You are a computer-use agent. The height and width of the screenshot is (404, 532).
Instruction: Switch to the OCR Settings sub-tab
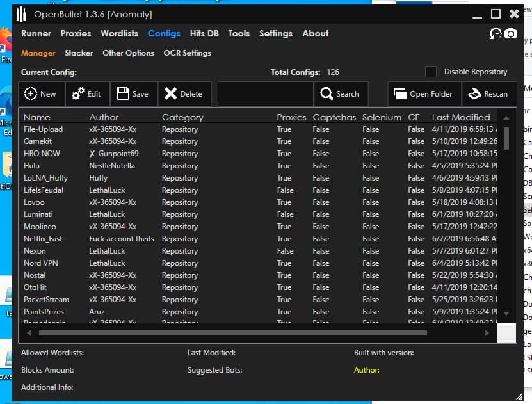click(x=188, y=53)
